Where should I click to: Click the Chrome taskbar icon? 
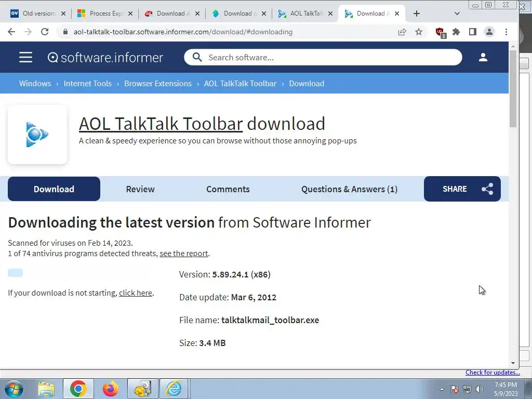click(x=78, y=389)
